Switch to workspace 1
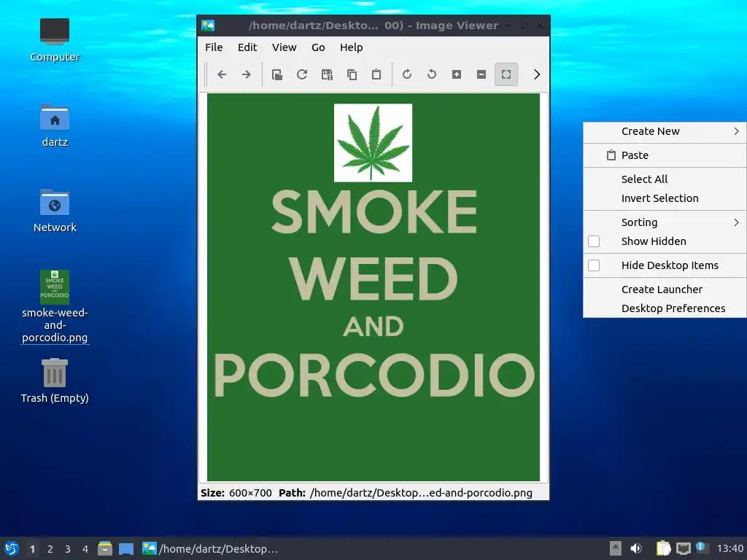This screenshot has width=747, height=560. pyautogui.click(x=32, y=549)
